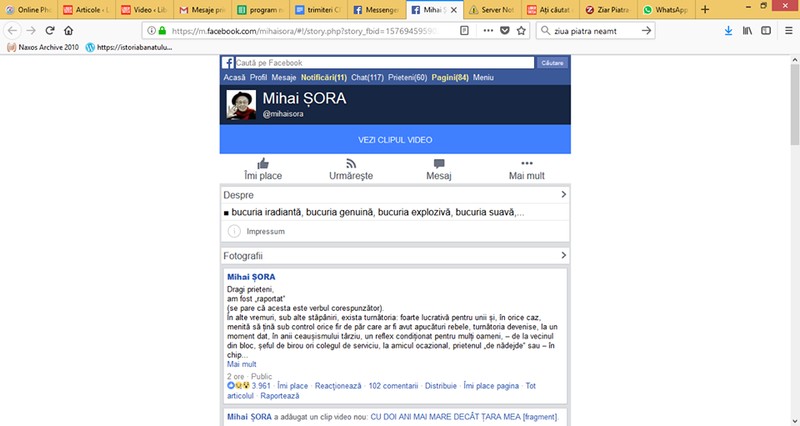Open Mesaje in Facebook navigation
The height and width of the screenshot is (426, 800).
pyautogui.click(x=284, y=78)
